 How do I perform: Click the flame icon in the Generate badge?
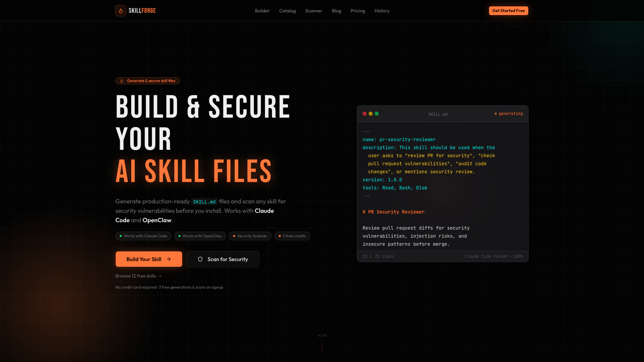click(x=122, y=81)
